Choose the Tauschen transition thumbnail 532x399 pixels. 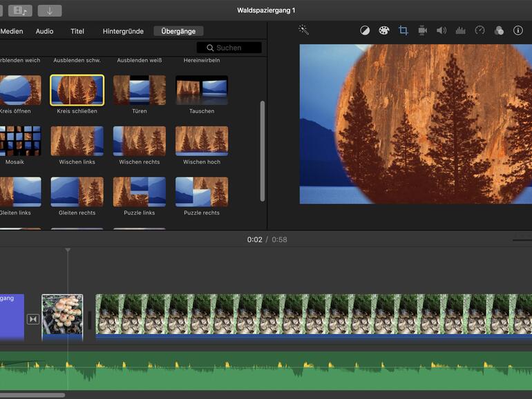coord(202,90)
